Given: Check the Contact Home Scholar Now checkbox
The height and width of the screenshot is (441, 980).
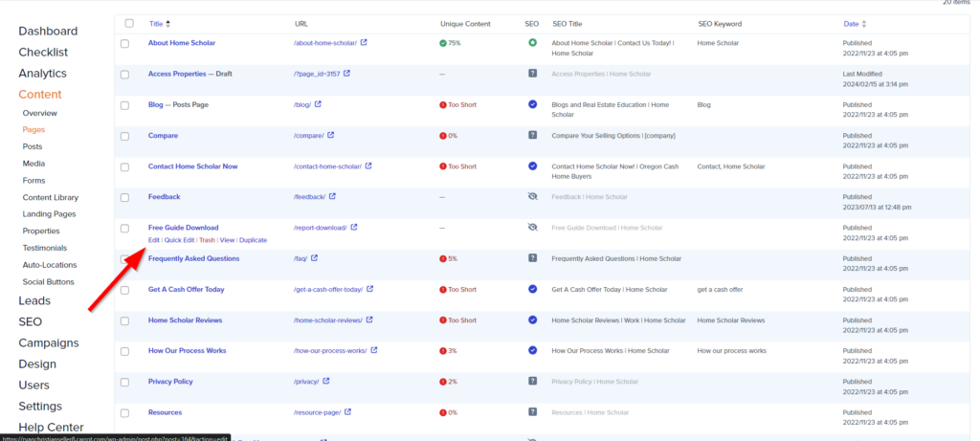Looking at the screenshot, I should 125,166.
